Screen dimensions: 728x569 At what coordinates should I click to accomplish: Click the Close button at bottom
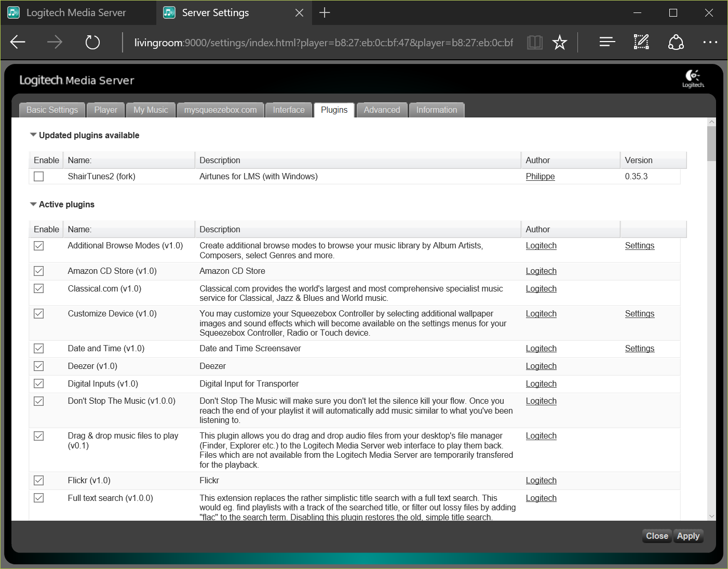657,536
